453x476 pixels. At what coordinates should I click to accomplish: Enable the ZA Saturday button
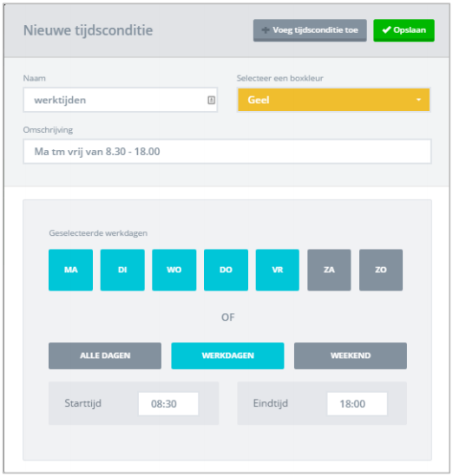point(329,270)
